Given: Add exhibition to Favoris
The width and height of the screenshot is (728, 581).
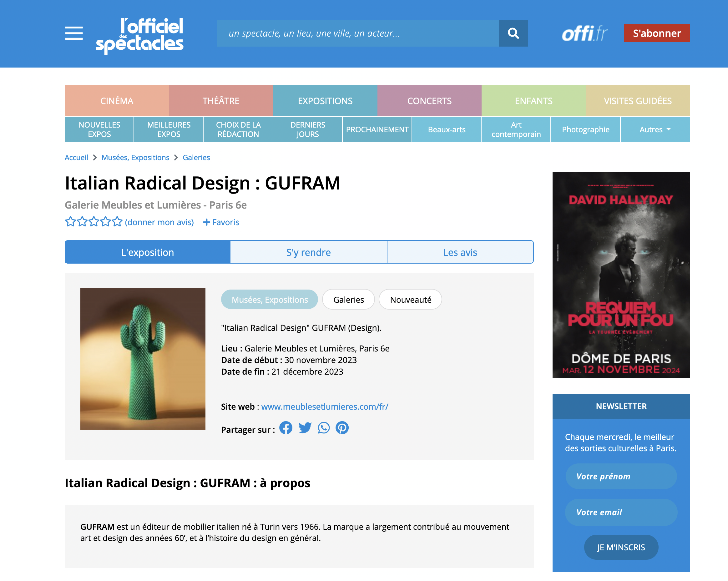Looking at the screenshot, I should pos(221,222).
